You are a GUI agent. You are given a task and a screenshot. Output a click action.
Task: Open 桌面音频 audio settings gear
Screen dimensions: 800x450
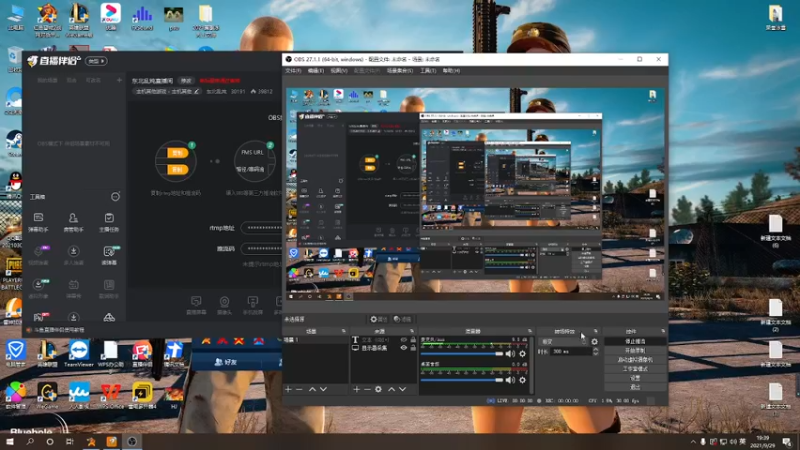tap(522, 380)
